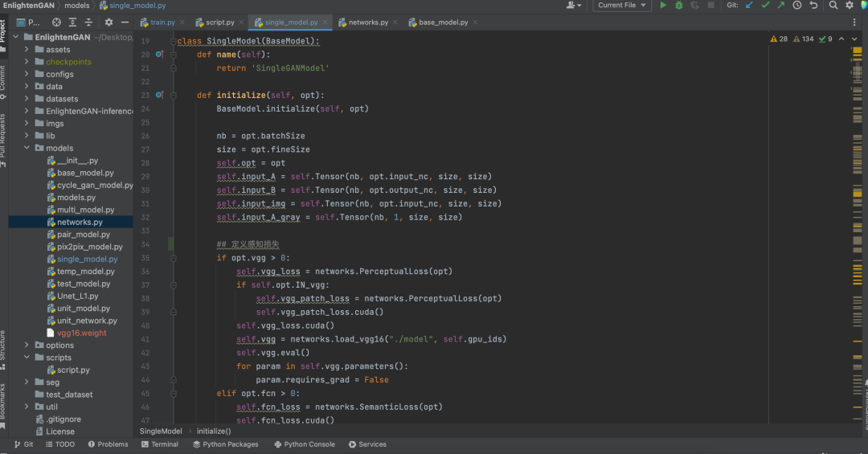Start debugging with the bug icon
The height and width of the screenshot is (454, 868).
click(678, 6)
